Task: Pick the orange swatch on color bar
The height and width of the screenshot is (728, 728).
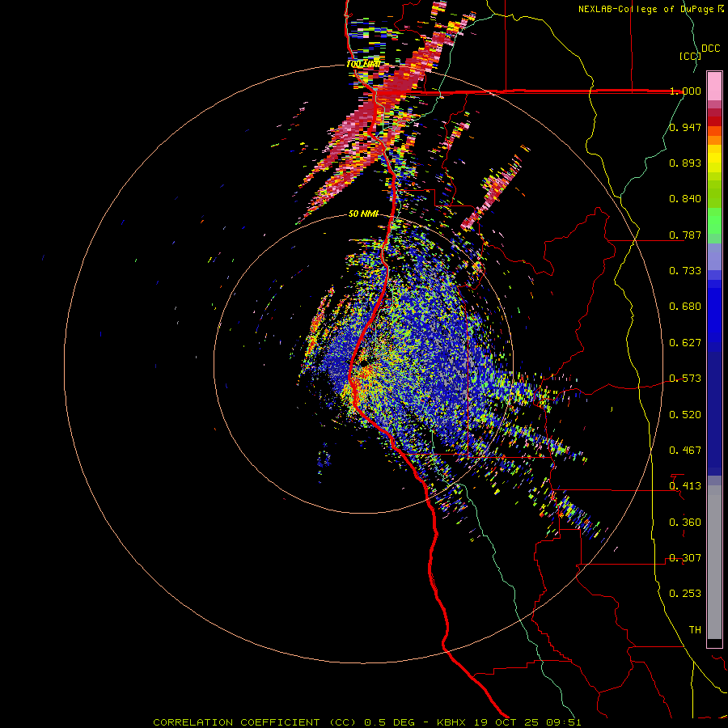Action: (x=714, y=140)
